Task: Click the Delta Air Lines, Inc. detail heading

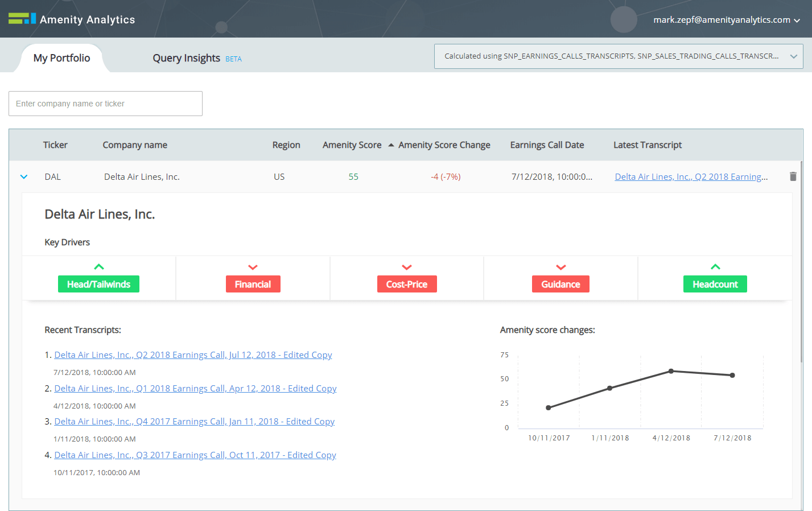Action: coord(100,215)
